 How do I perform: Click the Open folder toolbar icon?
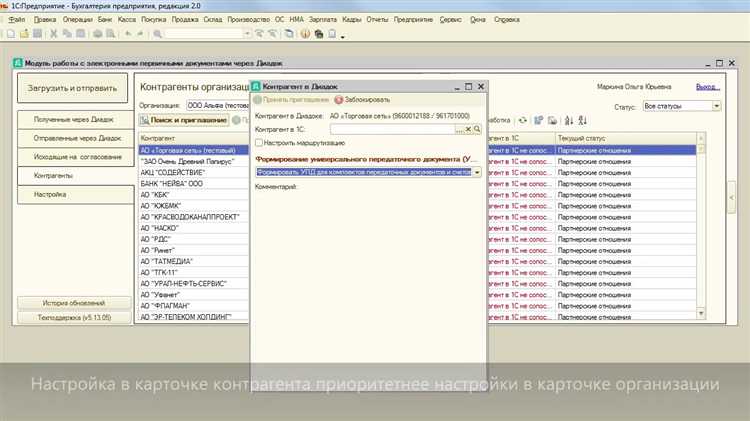(x=24, y=33)
